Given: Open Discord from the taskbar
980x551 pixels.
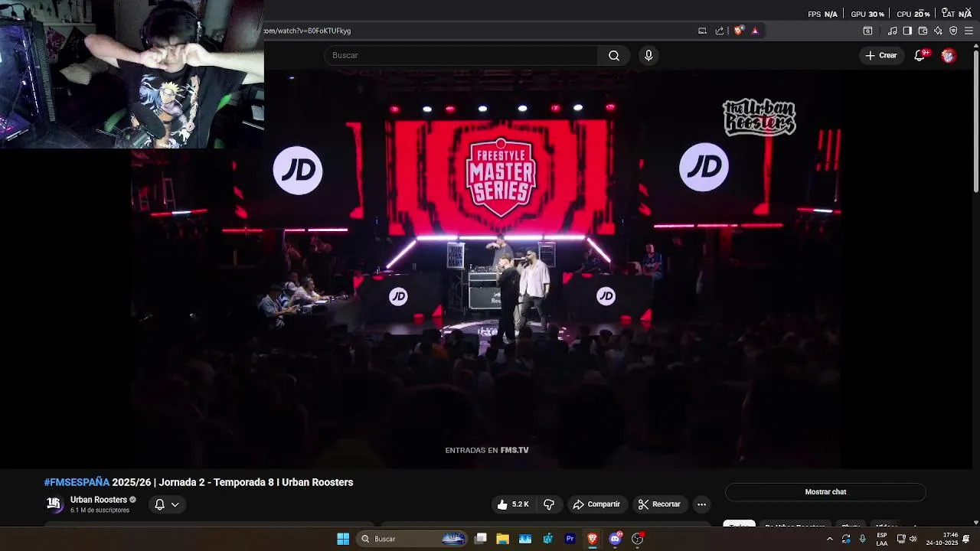Looking at the screenshot, I should pos(615,539).
